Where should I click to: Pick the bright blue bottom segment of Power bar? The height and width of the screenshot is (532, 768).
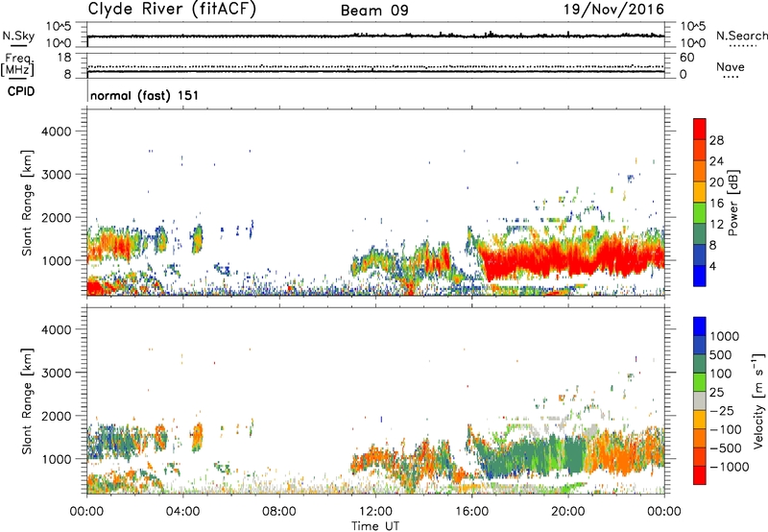click(x=700, y=277)
